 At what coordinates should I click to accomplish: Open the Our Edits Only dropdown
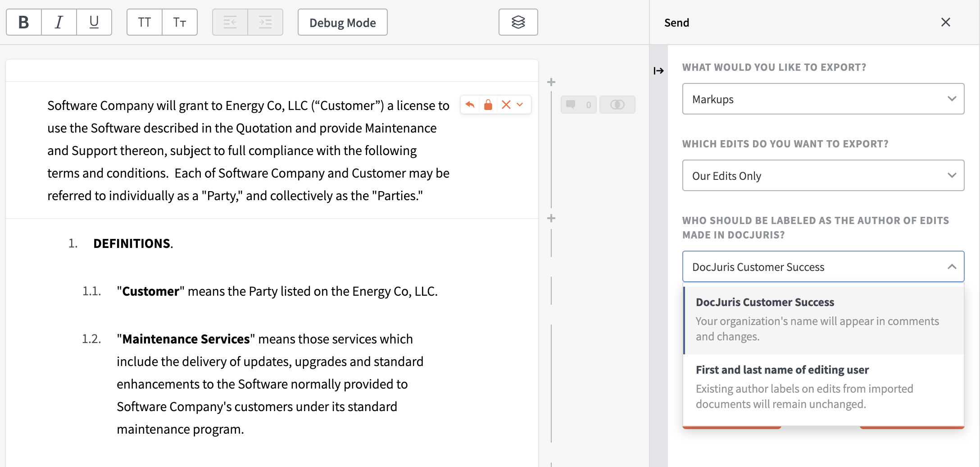coord(823,175)
